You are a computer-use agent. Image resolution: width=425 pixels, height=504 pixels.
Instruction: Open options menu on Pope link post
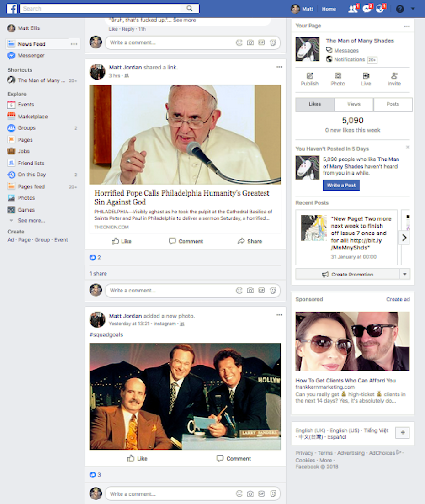[279, 67]
